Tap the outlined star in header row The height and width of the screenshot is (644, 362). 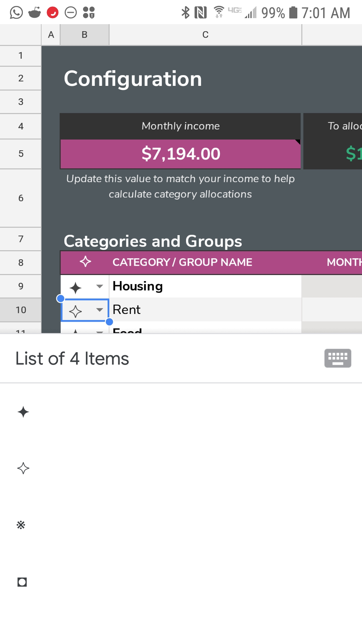(x=85, y=262)
